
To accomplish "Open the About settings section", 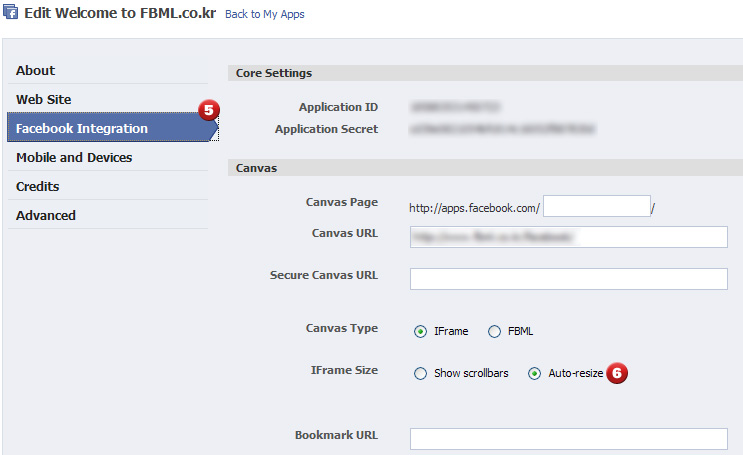I will (108, 71).
